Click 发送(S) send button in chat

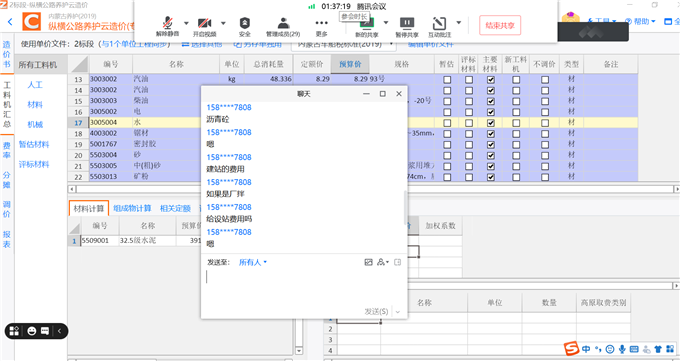click(376, 312)
